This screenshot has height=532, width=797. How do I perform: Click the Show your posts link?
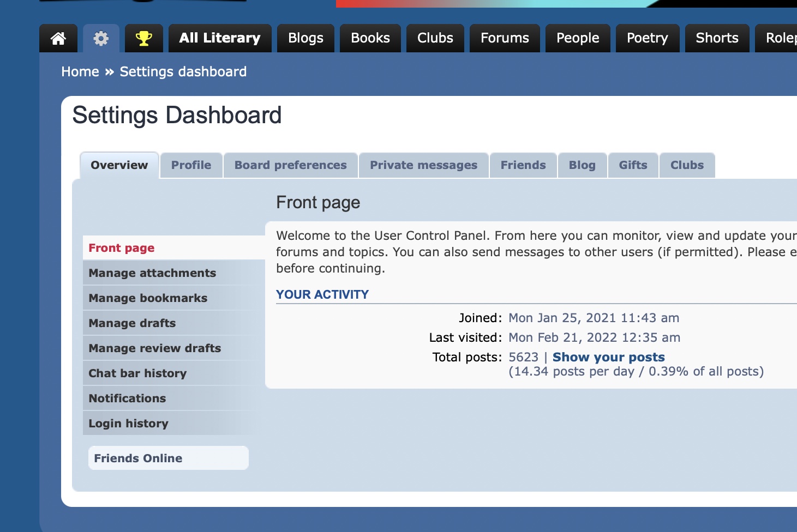tap(609, 357)
